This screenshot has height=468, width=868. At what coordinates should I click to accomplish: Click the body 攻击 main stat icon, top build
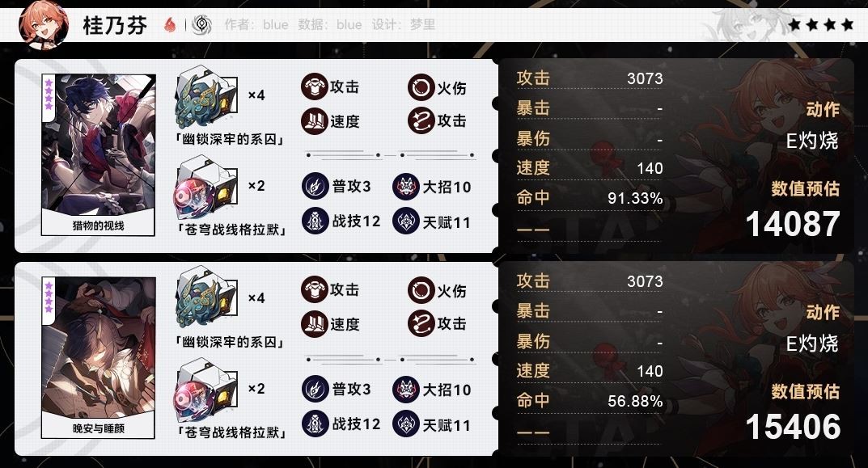tap(315, 86)
